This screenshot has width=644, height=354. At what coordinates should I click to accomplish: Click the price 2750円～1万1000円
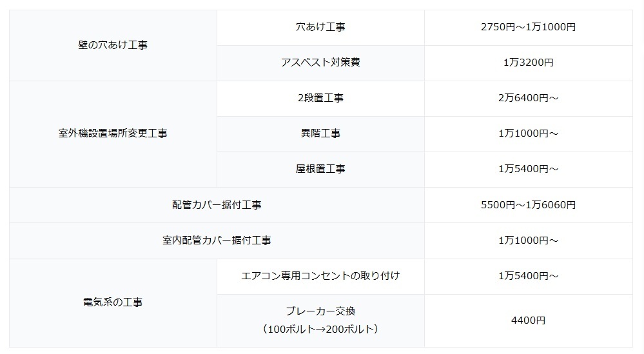click(529, 28)
